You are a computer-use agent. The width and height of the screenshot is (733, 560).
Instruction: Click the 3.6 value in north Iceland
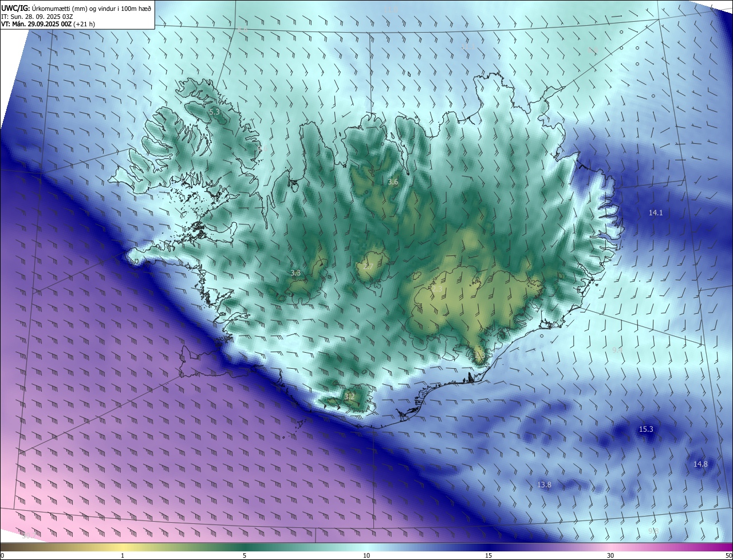pos(392,182)
